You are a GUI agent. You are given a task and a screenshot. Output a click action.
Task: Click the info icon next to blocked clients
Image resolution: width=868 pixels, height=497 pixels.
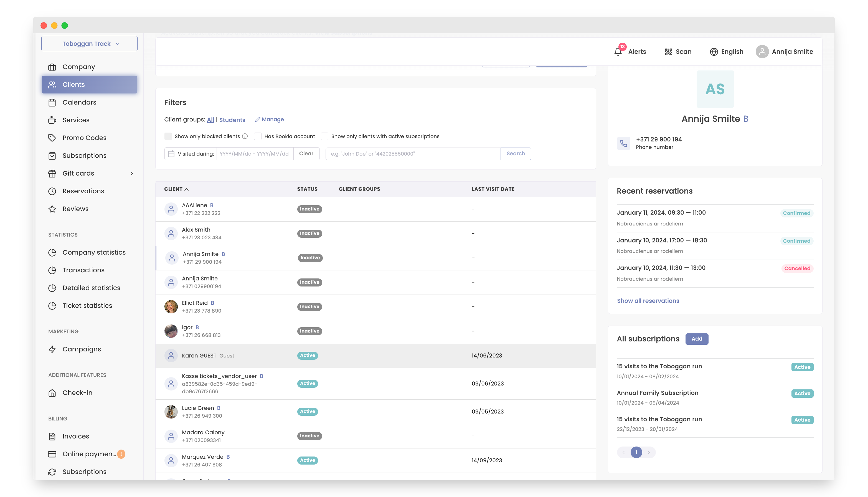245,136
